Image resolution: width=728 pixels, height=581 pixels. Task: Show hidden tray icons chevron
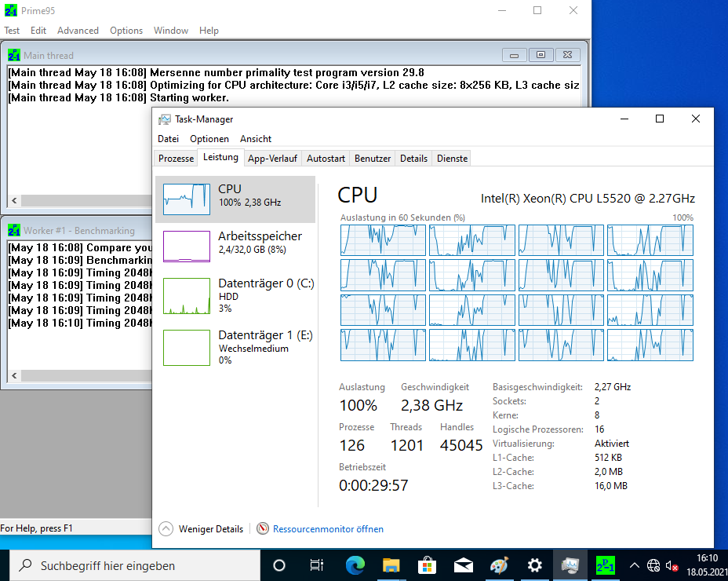pyautogui.click(x=634, y=565)
